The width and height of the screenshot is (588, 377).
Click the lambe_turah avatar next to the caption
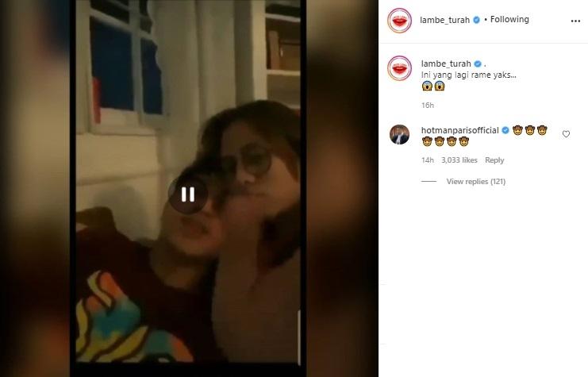[x=399, y=68]
